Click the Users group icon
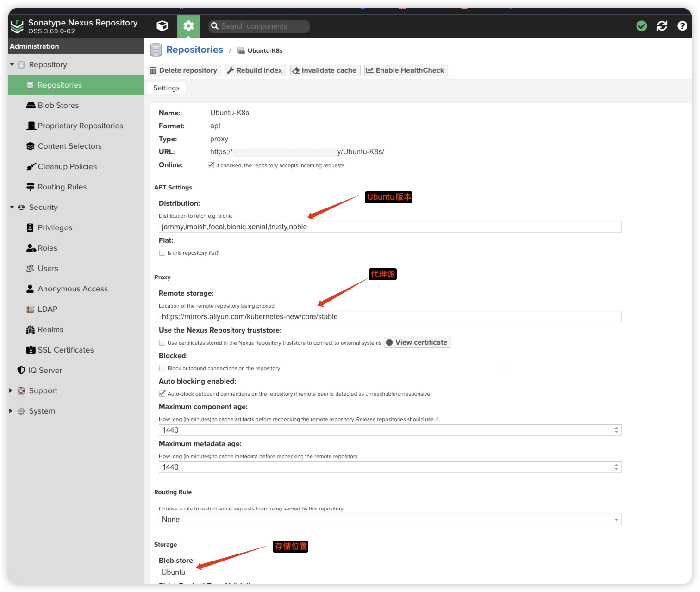The height and width of the screenshot is (592, 700). [30, 268]
